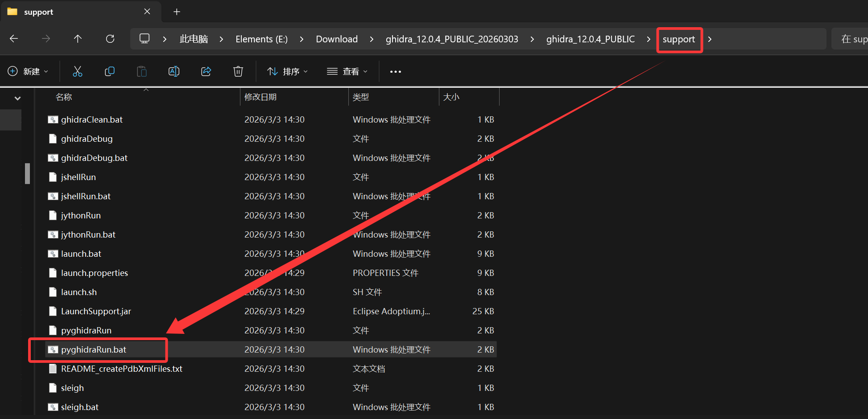
Task: Open the 新建 (New) dropdown
Action: (28, 71)
